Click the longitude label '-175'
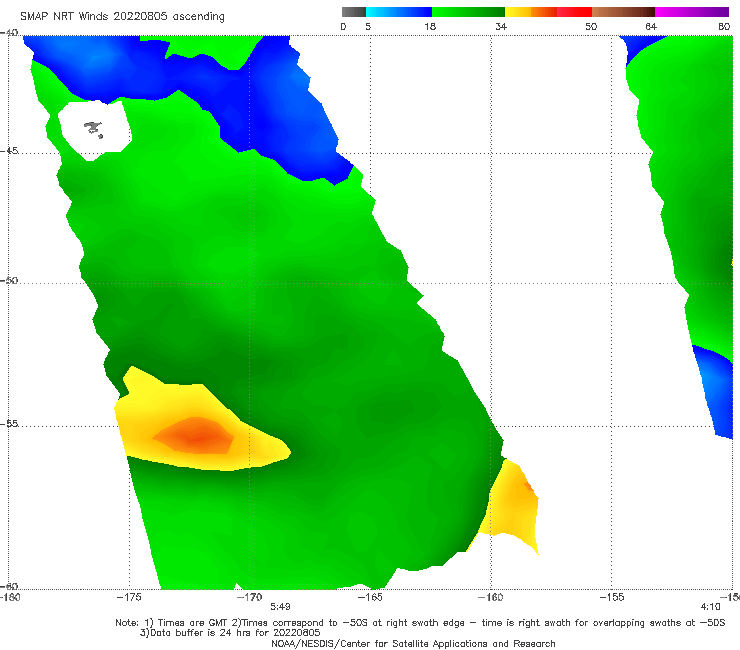The image size is (740, 650). click(129, 597)
